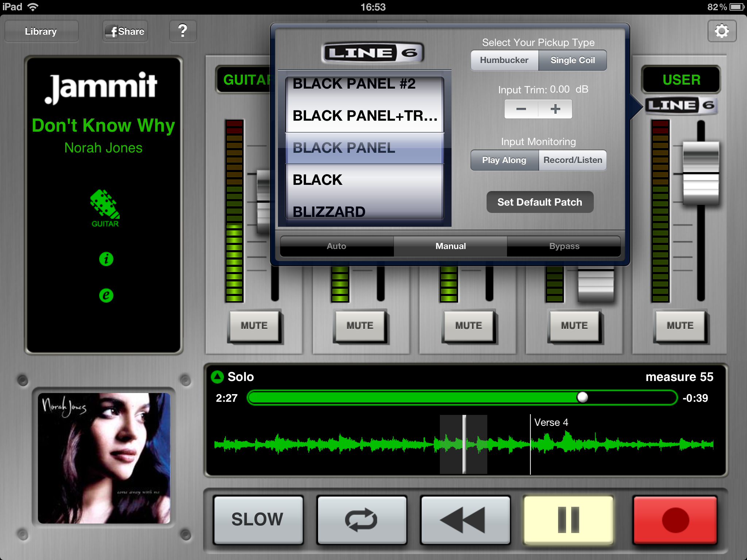Tap the USER channel label
The width and height of the screenshot is (747, 560).
point(681,80)
